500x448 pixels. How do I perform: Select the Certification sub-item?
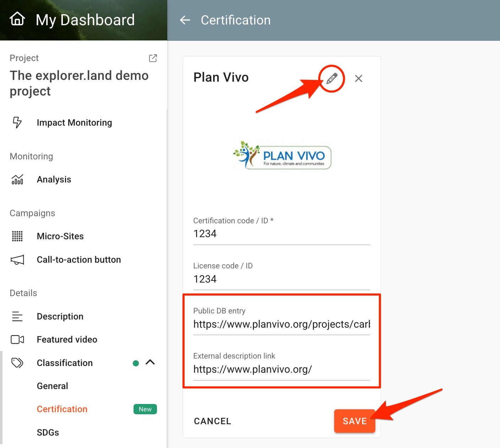click(x=62, y=409)
